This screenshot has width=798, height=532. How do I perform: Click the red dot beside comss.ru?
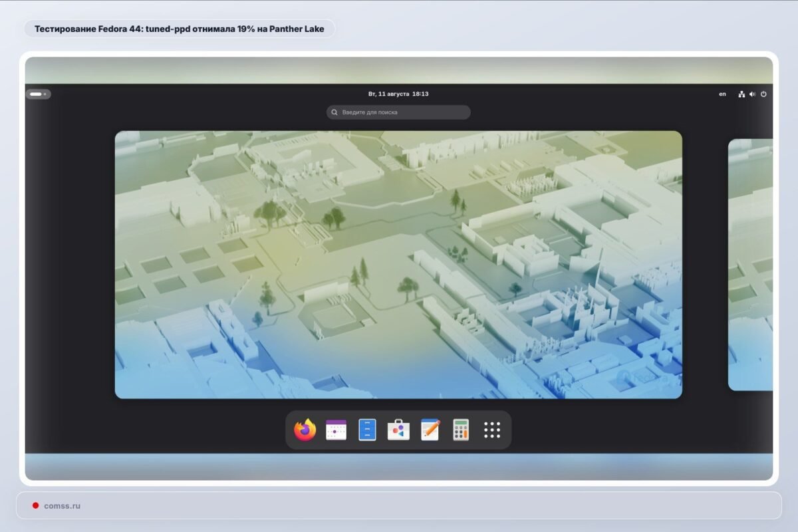(x=35, y=505)
